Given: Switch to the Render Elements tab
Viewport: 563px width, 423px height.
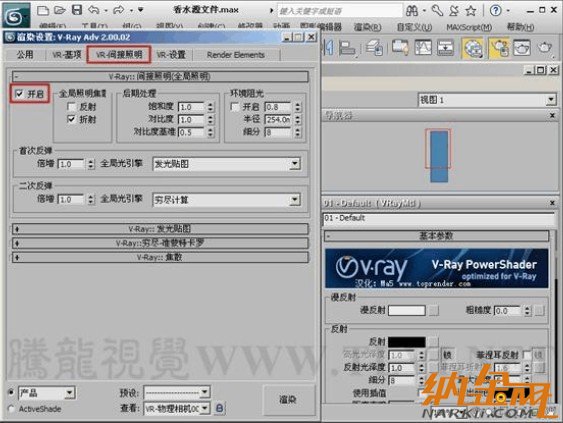Looking at the screenshot, I should (x=236, y=55).
